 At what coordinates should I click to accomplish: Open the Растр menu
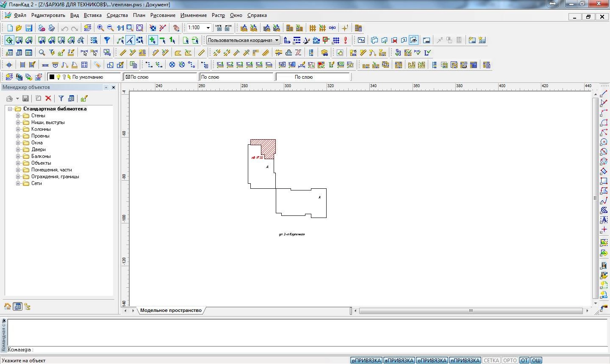click(x=218, y=15)
